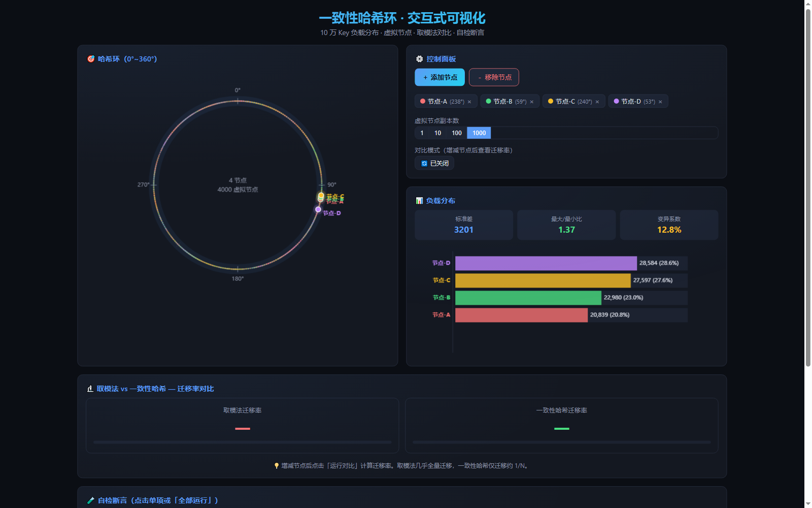Remove 节点-A using its x icon
Image resolution: width=812 pixels, height=508 pixels.
[x=469, y=102]
